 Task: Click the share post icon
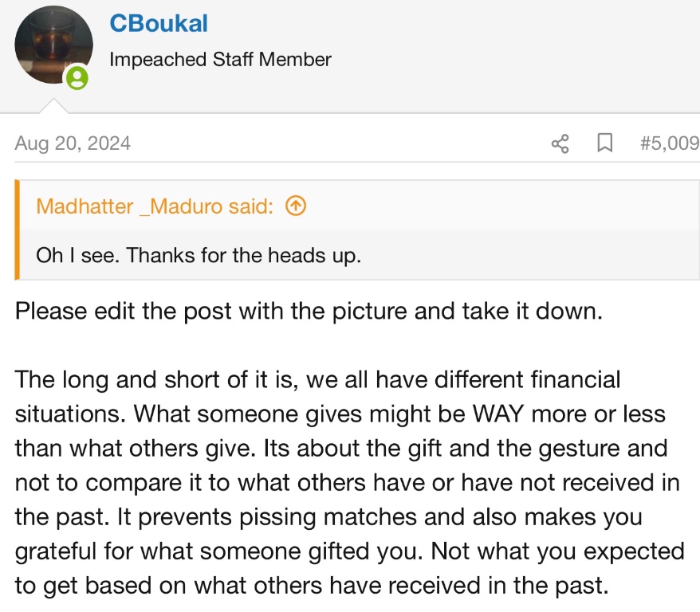(x=560, y=143)
